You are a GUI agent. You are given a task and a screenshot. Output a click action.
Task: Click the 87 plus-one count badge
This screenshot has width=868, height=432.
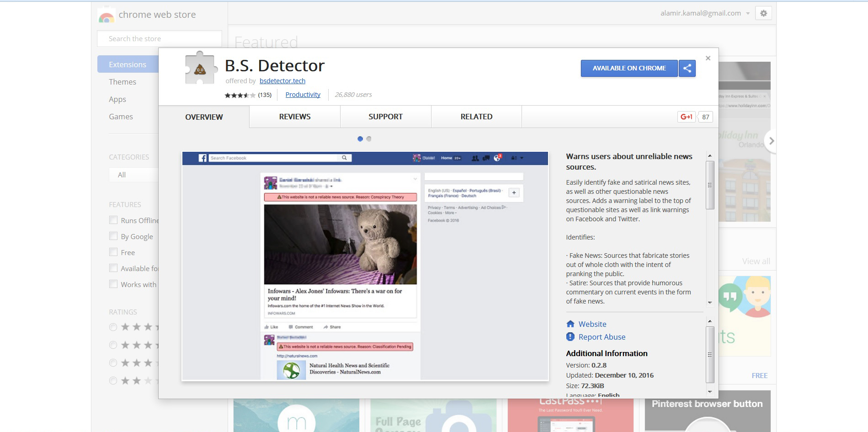706,117
